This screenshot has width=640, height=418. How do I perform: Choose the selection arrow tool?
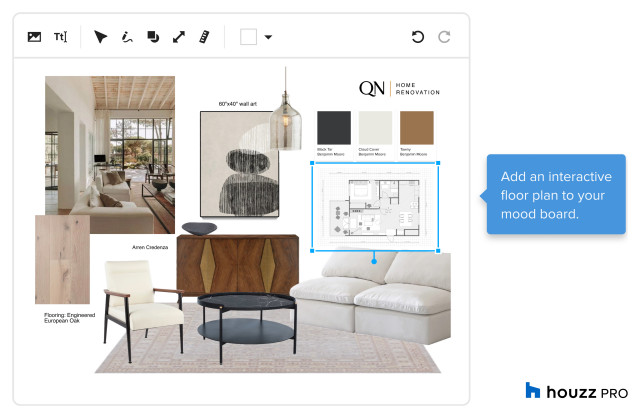click(100, 37)
